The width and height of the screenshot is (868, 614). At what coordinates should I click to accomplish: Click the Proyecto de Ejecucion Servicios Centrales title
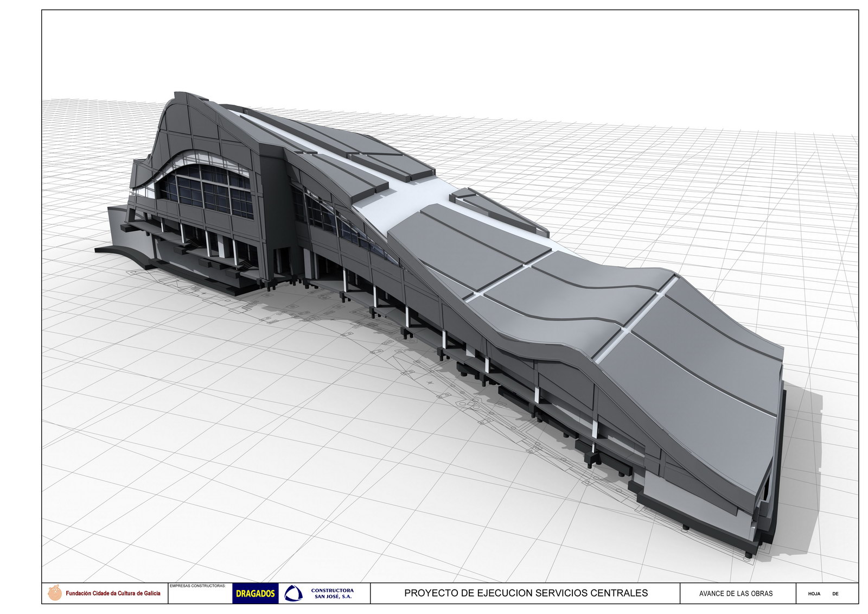pyautogui.click(x=525, y=593)
